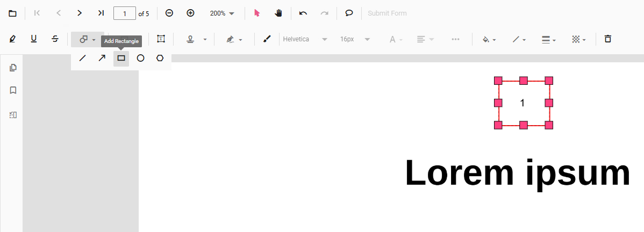Jump to the last page

101,13
